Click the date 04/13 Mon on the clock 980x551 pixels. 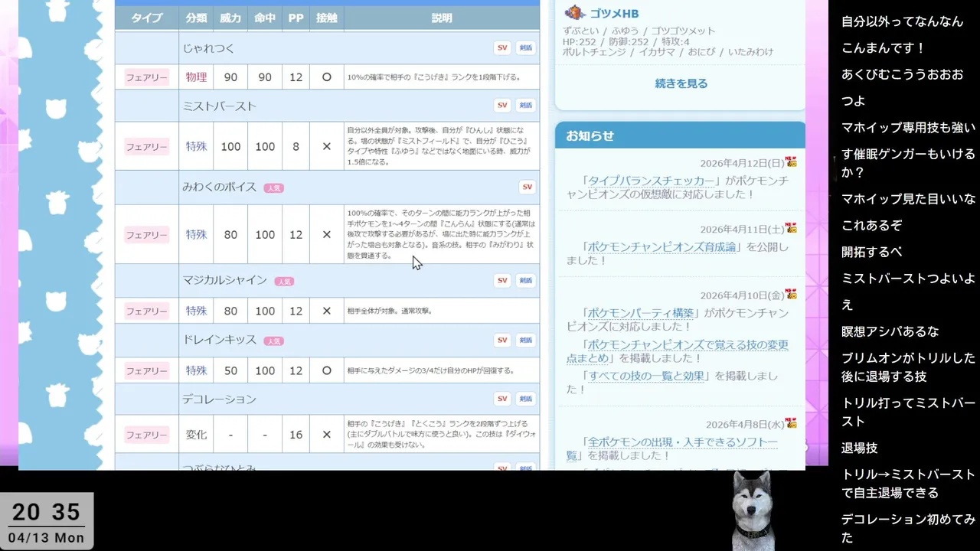[47, 537]
